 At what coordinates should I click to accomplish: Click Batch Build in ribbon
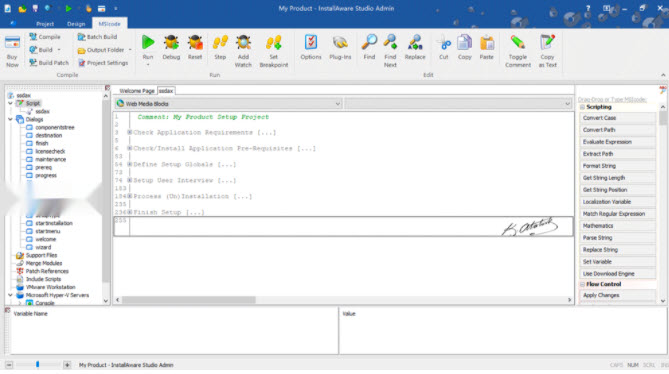(97, 37)
